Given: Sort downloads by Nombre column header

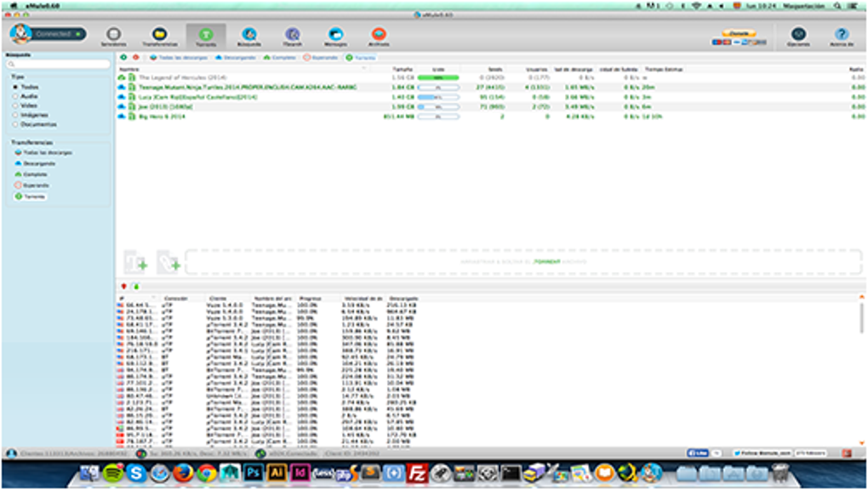Looking at the screenshot, I should 129,69.
